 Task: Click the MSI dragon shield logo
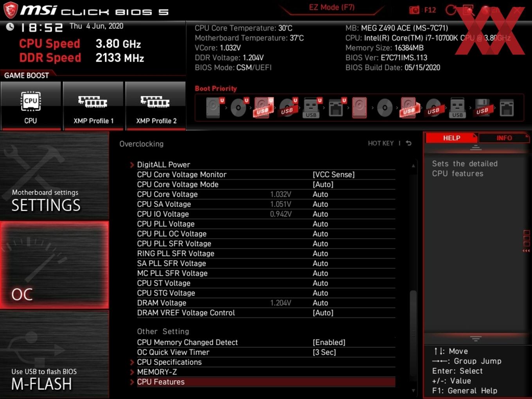pyautogui.click(x=11, y=10)
